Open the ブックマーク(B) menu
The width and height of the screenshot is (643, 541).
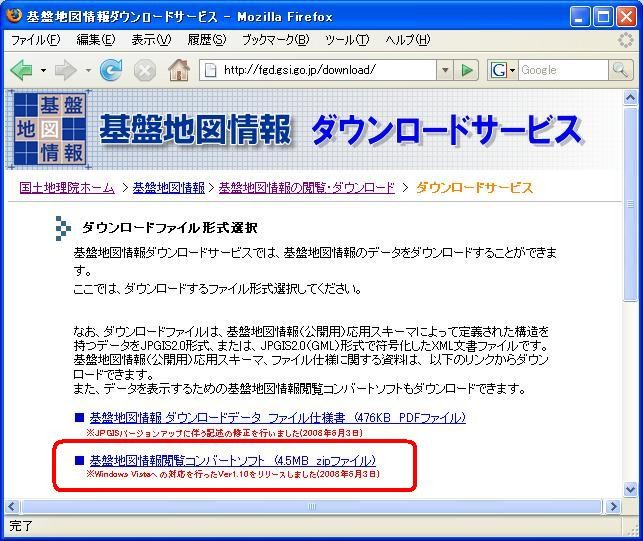pos(275,40)
